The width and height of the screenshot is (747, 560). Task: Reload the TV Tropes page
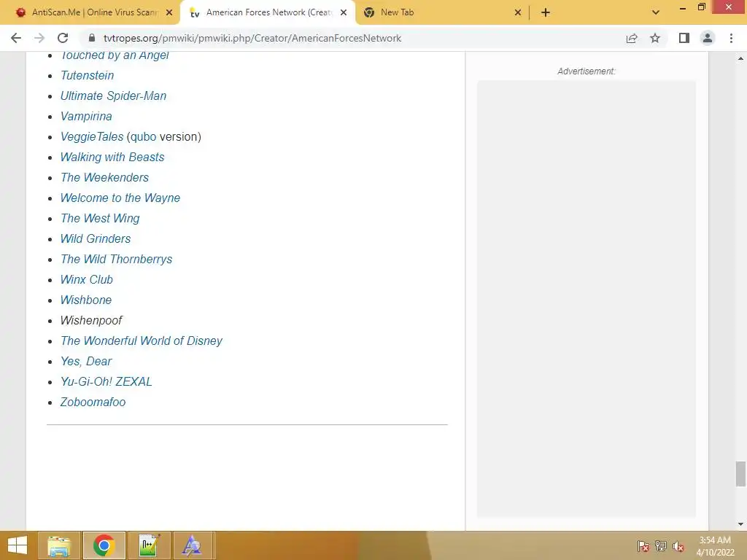click(x=63, y=38)
